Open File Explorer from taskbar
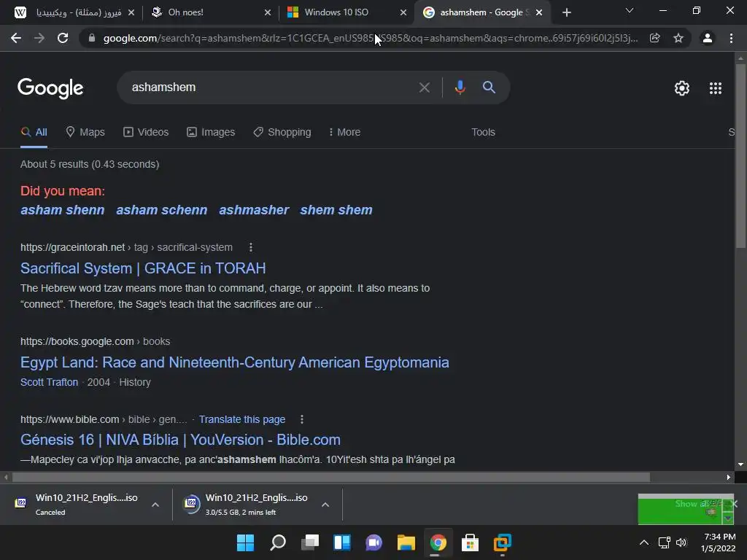The width and height of the screenshot is (747, 560). pyautogui.click(x=406, y=542)
